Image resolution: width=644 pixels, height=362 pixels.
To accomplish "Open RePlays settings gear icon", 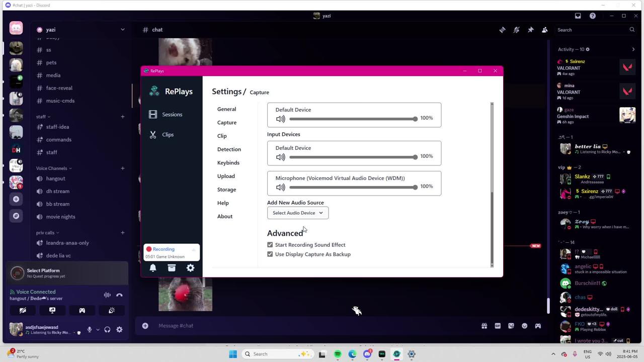I will point(190,268).
